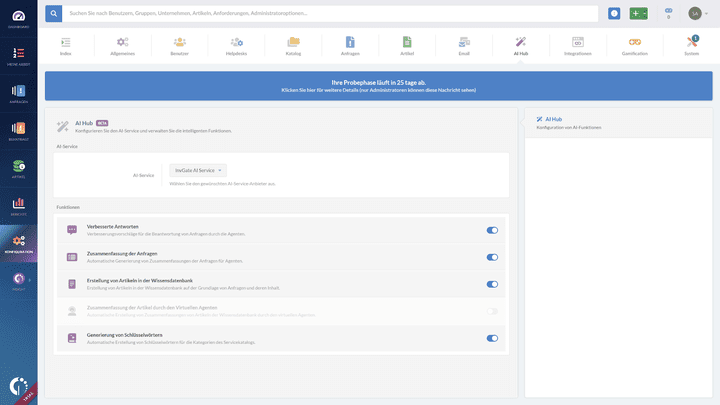Click the Erstellung von Artikeln document icon

click(72, 284)
